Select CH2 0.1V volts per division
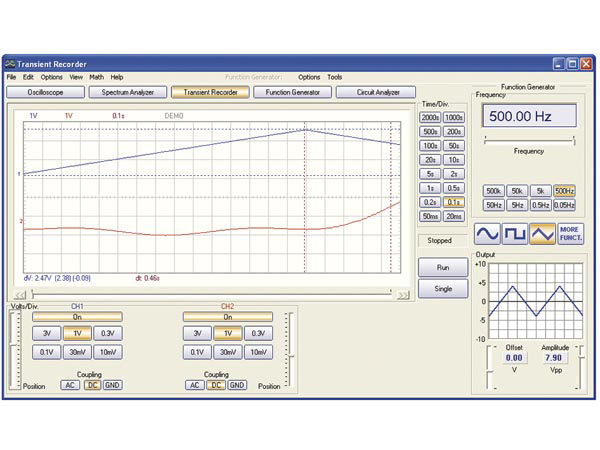This screenshot has height=450, width=600. [197, 352]
